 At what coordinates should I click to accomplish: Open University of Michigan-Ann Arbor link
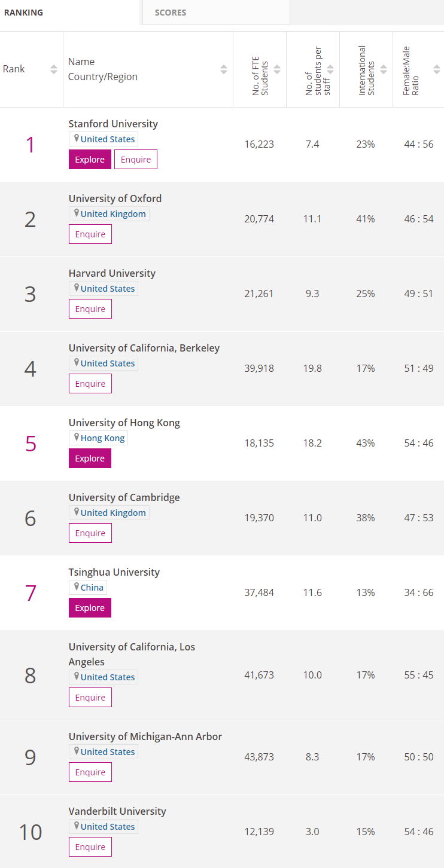[x=145, y=736]
